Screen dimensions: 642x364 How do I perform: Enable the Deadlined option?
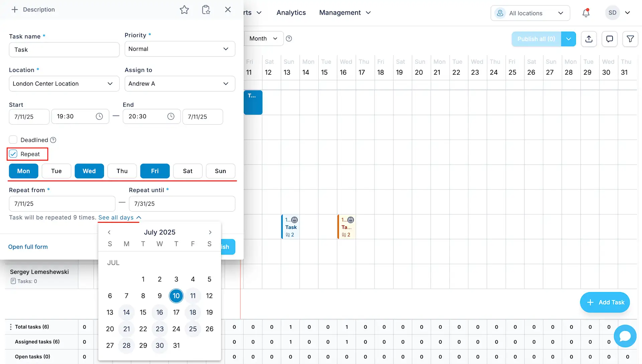pos(13,140)
